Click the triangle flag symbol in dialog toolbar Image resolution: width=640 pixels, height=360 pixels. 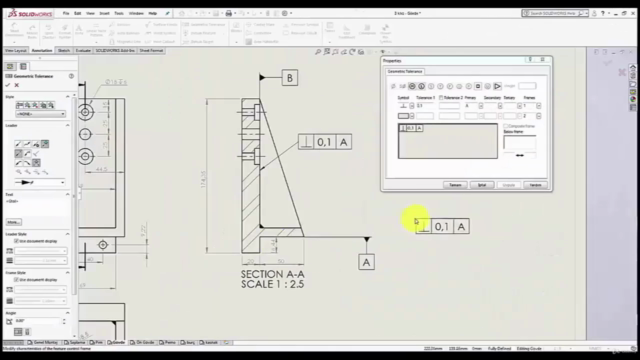(x=497, y=86)
